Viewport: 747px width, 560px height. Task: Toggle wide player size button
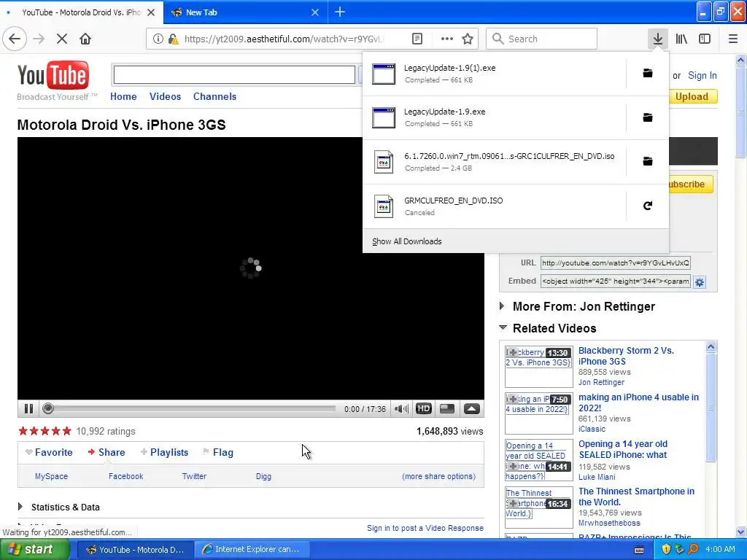[447, 408]
